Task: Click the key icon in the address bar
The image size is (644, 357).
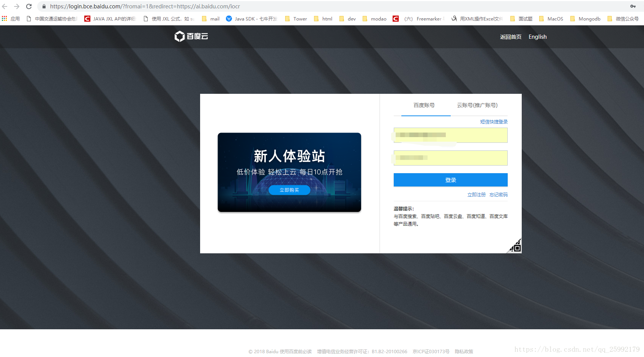Action: coord(633,6)
